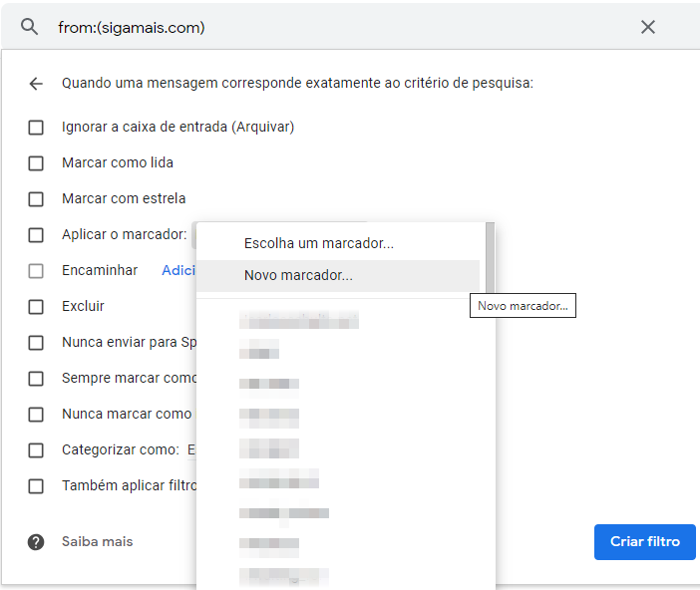Check the 'Sempre marcar como' importante checkbox
Screen dimensions: 700x590
(36, 379)
